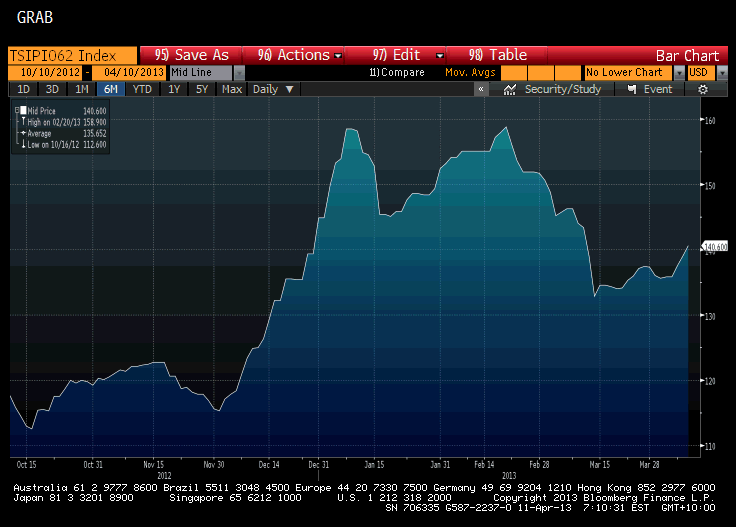Click the Event flag icon
Image resolution: width=736 pixels, height=527 pixels.
click(632, 89)
